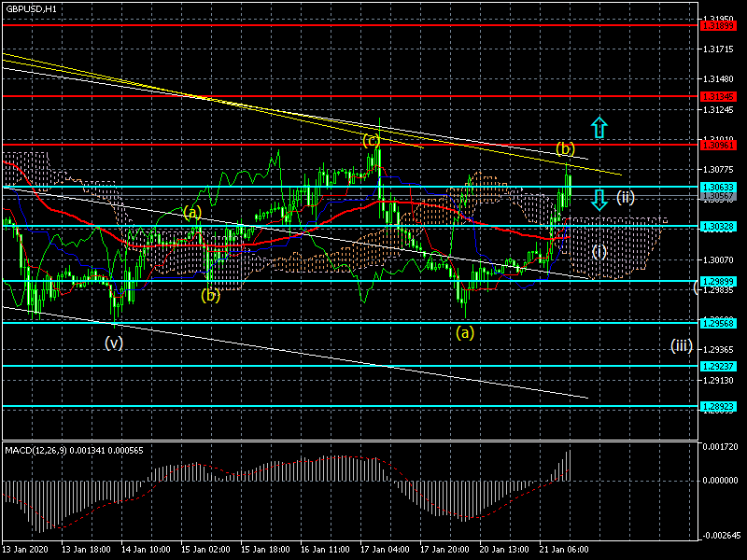
Task: Click the 1.30070 price axis value
Action: pyautogui.click(x=718, y=260)
